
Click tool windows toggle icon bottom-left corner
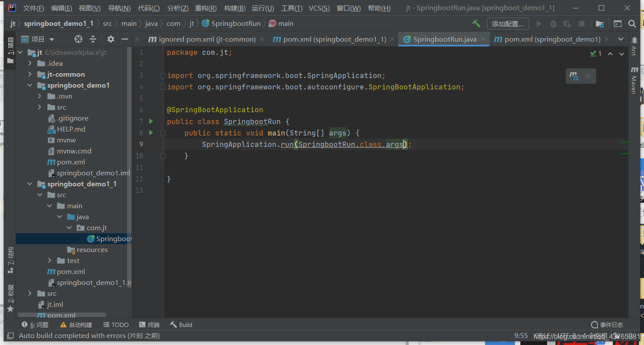(x=11, y=336)
